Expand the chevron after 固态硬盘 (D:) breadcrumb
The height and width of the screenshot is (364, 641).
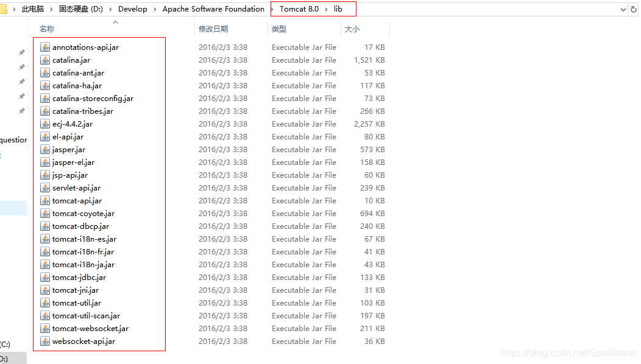(110, 9)
